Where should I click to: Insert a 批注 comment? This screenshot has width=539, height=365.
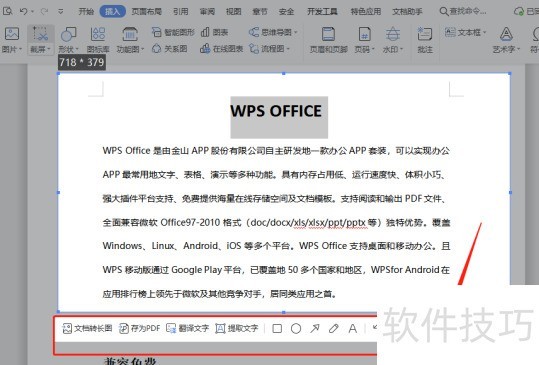(425, 40)
